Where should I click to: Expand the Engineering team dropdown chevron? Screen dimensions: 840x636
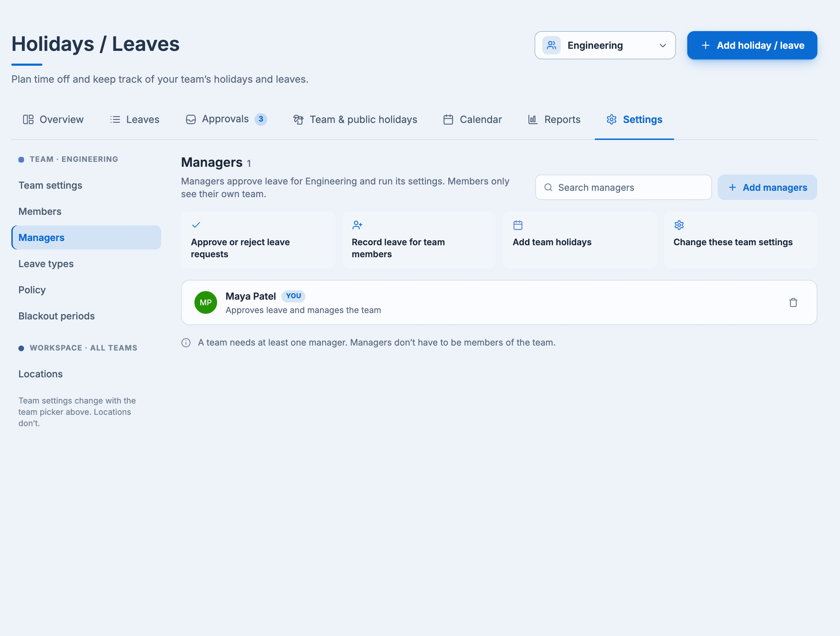coord(663,46)
